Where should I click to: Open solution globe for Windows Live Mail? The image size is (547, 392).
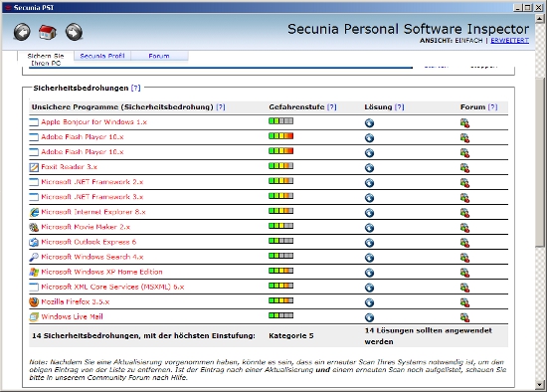(x=369, y=317)
